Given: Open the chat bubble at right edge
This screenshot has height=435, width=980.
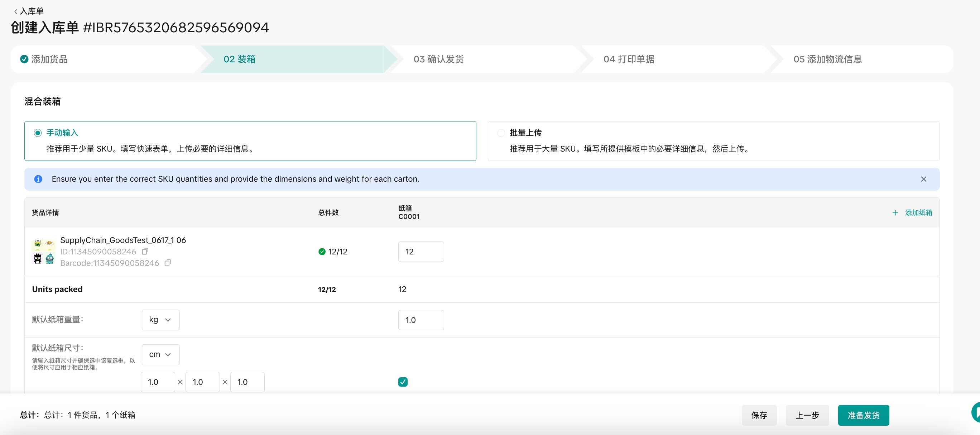Looking at the screenshot, I should coord(976,412).
